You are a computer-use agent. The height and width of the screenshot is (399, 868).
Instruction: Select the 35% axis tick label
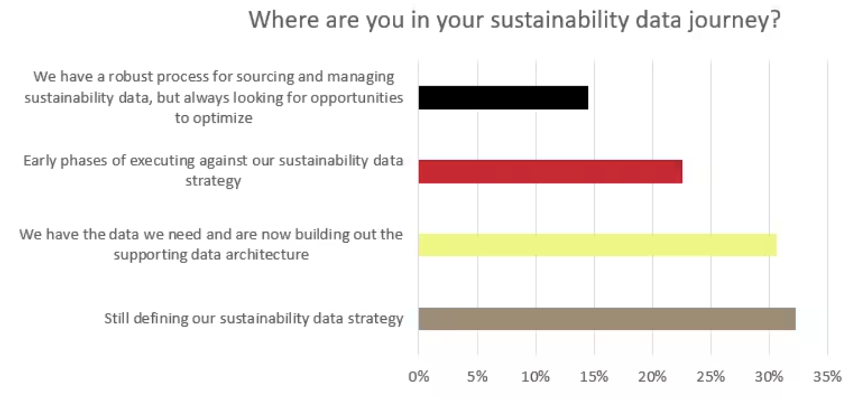tap(827, 377)
